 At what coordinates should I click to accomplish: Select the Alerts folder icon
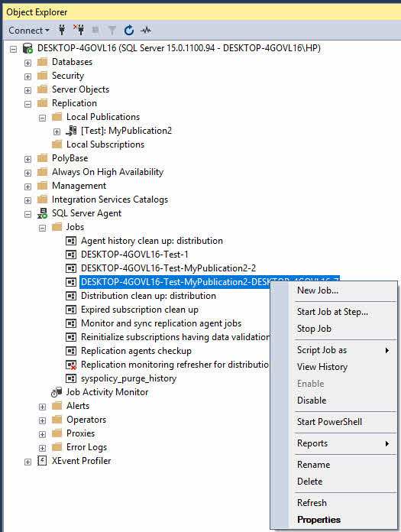click(x=57, y=406)
